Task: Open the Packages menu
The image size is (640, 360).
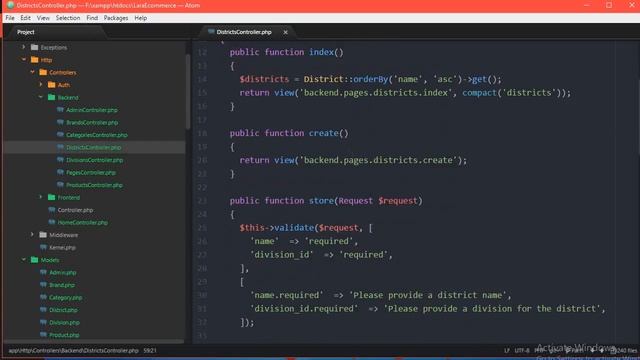Action: 116,18
